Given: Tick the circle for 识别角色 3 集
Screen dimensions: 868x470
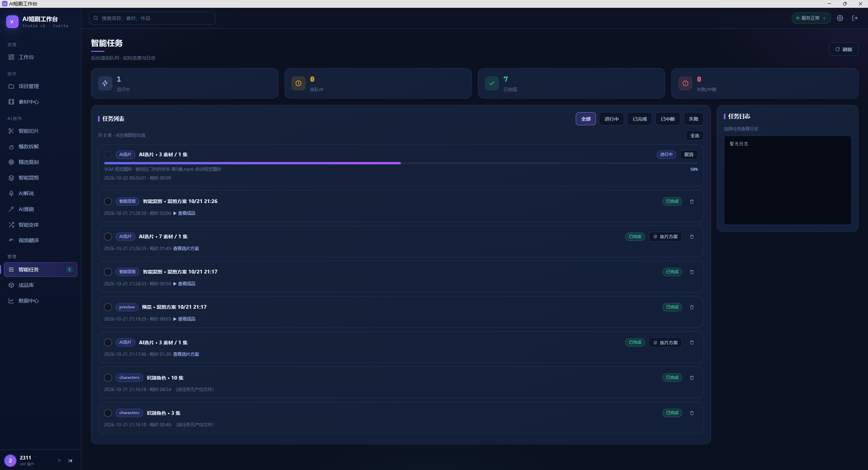Looking at the screenshot, I should pyautogui.click(x=108, y=413).
